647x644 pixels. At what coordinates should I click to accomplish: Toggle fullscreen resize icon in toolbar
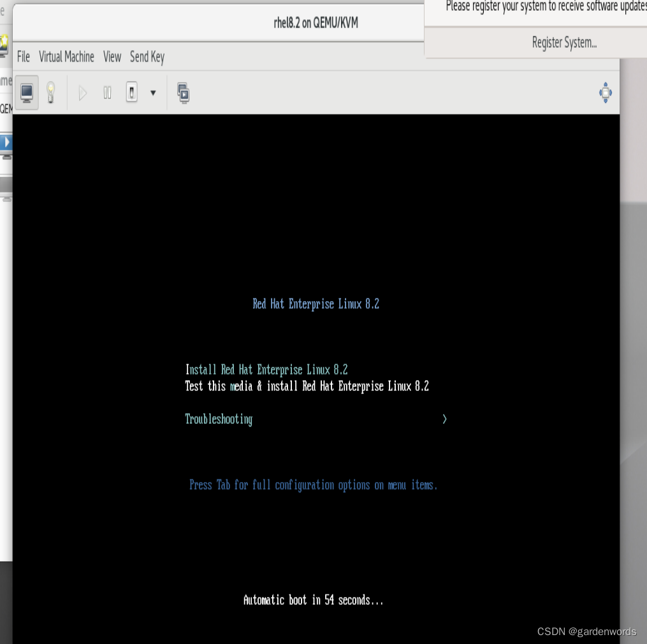click(x=606, y=92)
